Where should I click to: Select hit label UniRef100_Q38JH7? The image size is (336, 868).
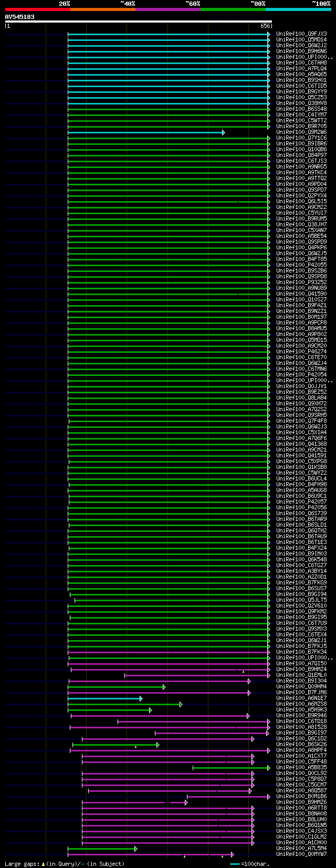(x=301, y=224)
